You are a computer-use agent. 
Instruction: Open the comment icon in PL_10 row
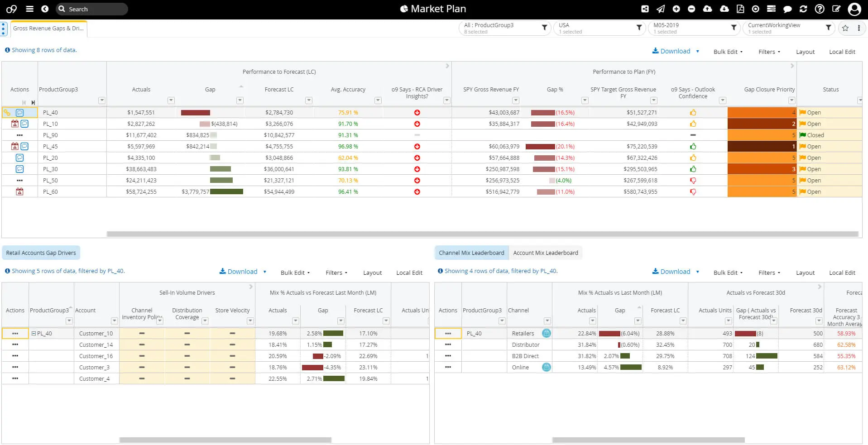(24, 124)
